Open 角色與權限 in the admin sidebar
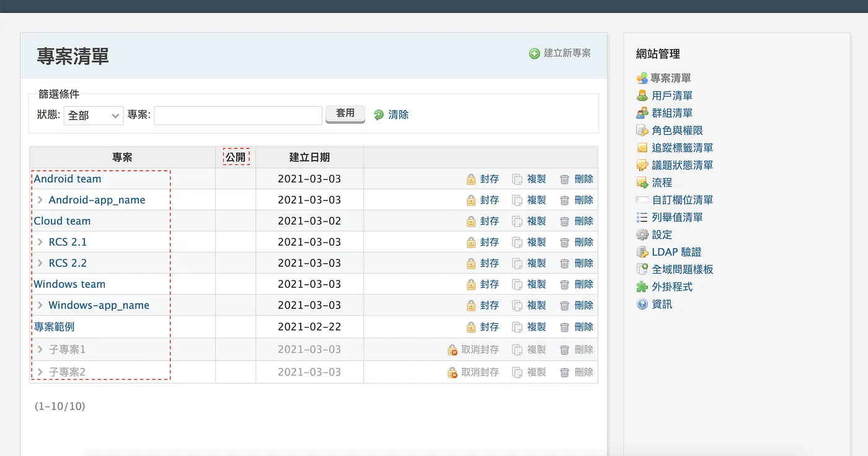The image size is (868, 456). coord(678,131)
